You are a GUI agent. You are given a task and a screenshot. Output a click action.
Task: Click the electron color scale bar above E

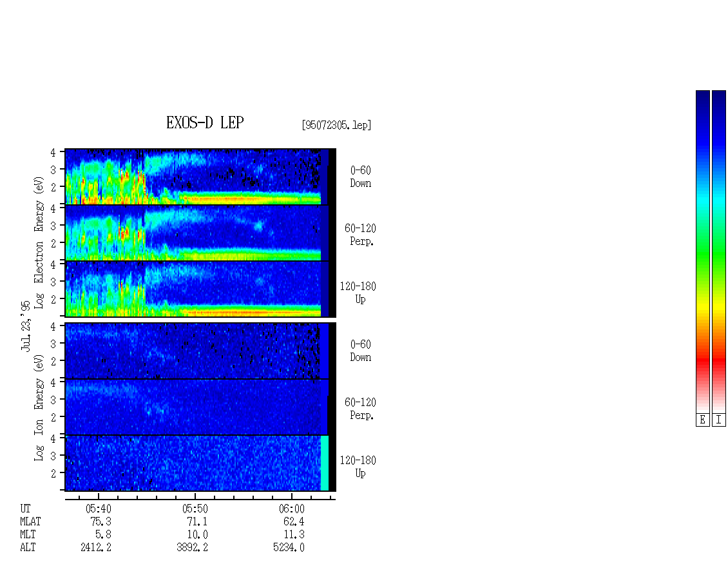(x=702, y=251)
